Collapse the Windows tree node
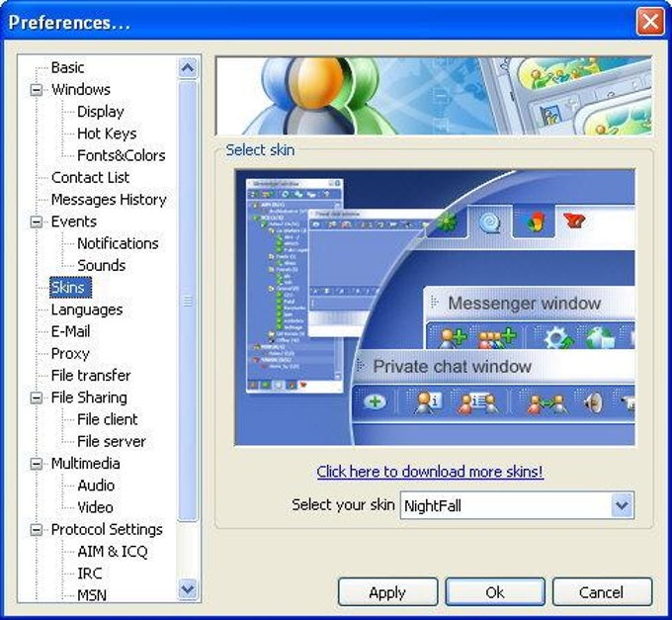Image resolution: width=672 pixels, height=620 pixels. [x=37, y=90]
